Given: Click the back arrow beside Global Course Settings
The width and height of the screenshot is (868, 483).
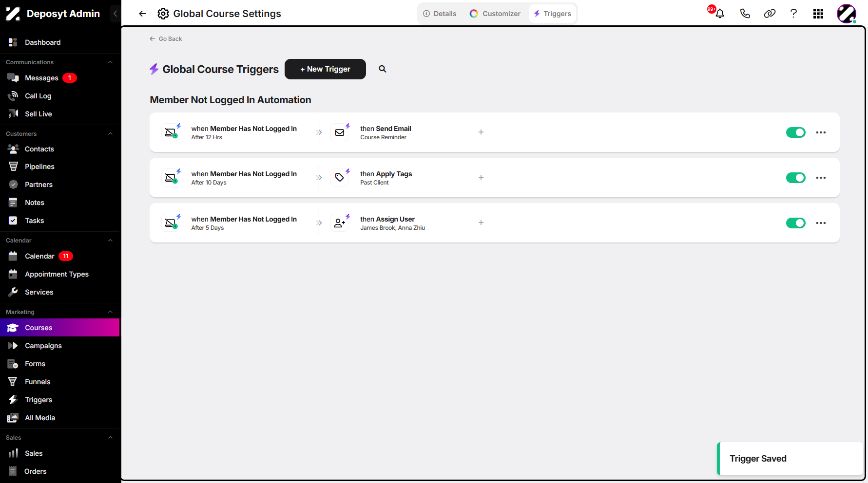Looking at the screenshot, I should click(x=142, y=14).
